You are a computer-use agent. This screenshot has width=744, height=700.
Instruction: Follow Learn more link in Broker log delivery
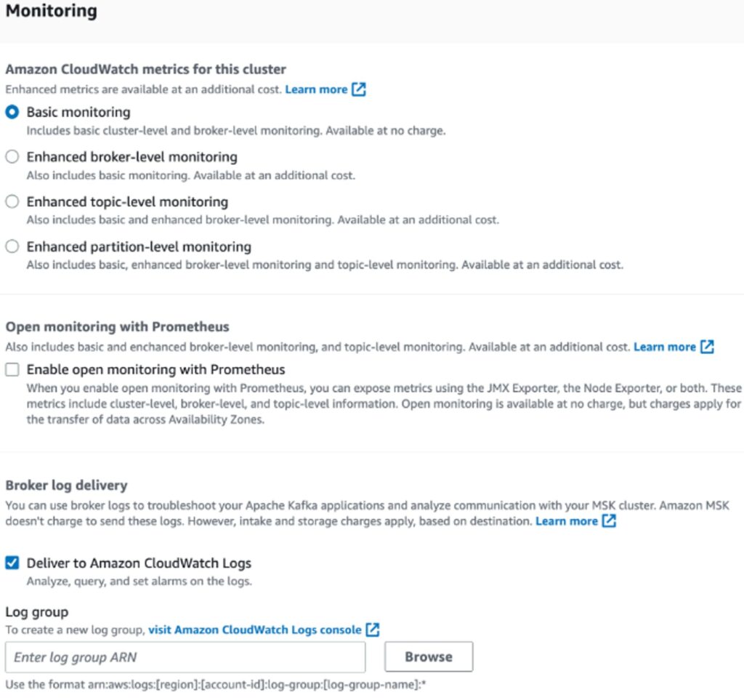coord(566,521)
